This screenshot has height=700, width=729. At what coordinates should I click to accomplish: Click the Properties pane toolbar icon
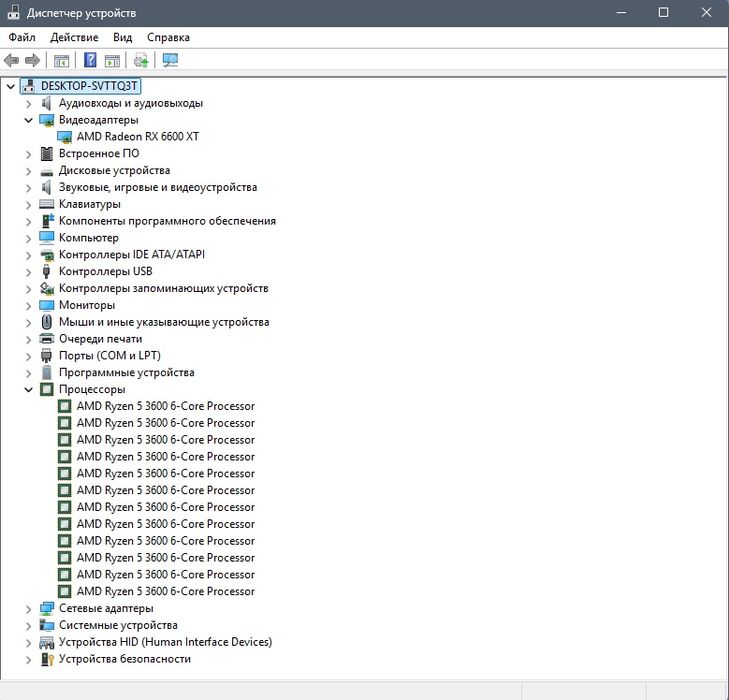pos(112,60)
